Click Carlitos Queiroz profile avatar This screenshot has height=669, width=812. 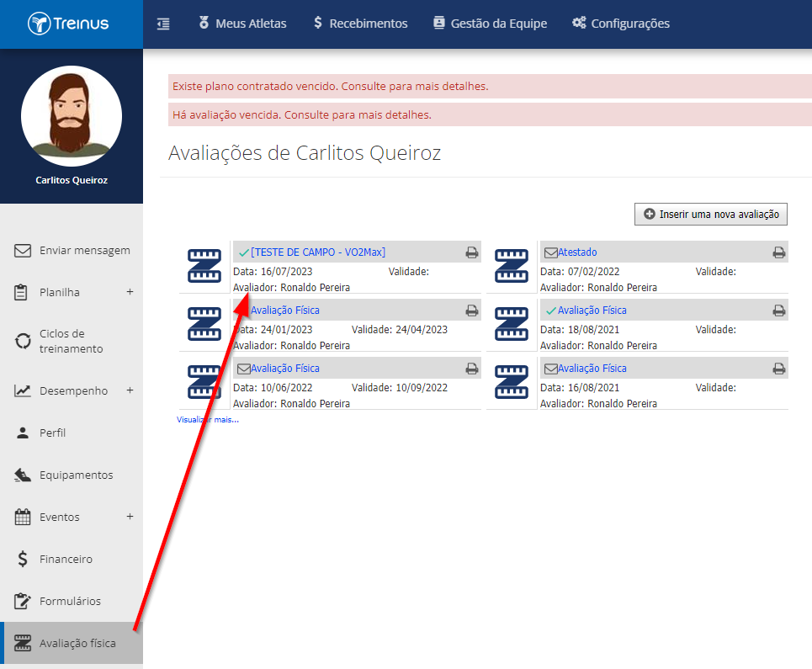click(x=72, y=116)
